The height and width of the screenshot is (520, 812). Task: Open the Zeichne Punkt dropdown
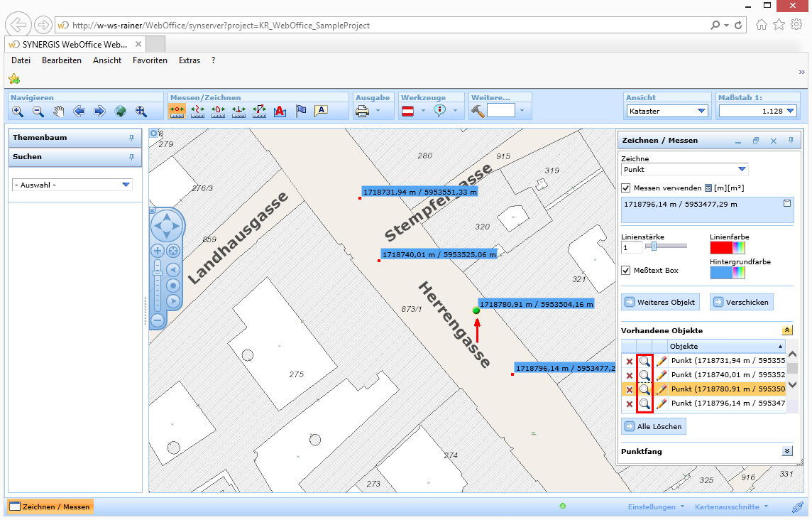point(684,170)
